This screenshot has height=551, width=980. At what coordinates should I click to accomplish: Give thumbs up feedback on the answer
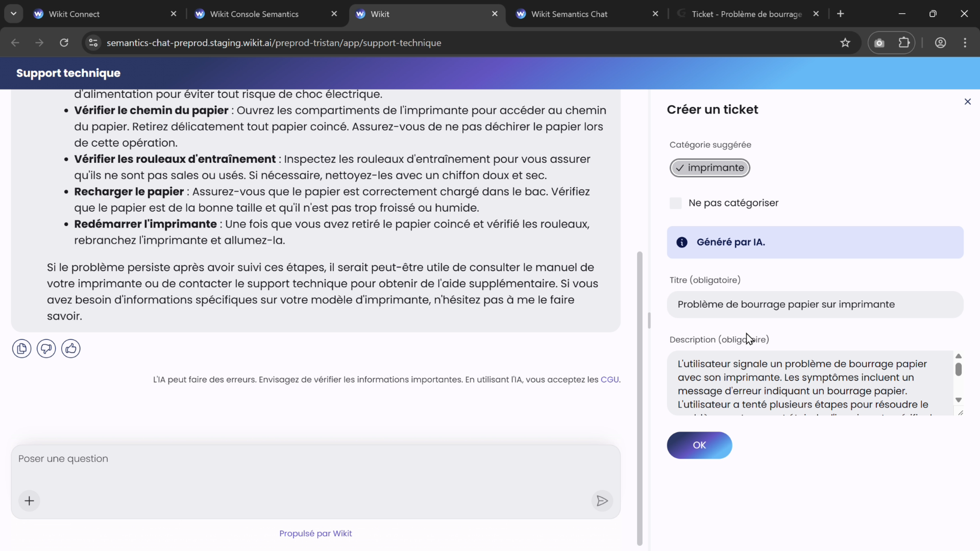pos(70,348)
